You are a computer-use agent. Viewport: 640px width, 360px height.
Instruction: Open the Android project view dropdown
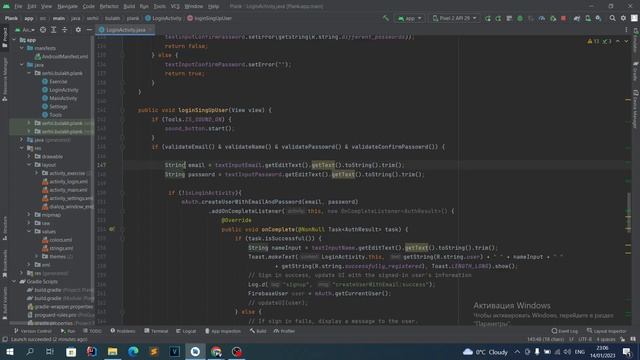pyautogui.click(x=25, y=30)
